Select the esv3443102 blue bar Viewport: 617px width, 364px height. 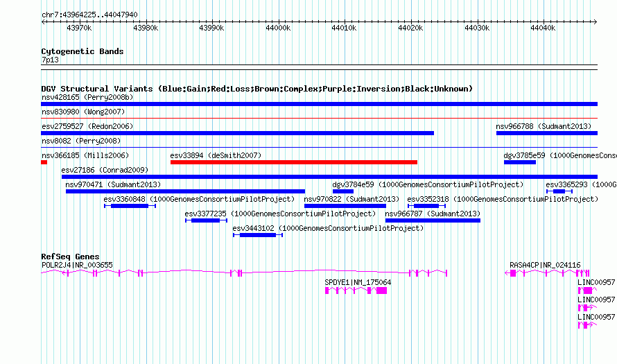pos(258,235)
